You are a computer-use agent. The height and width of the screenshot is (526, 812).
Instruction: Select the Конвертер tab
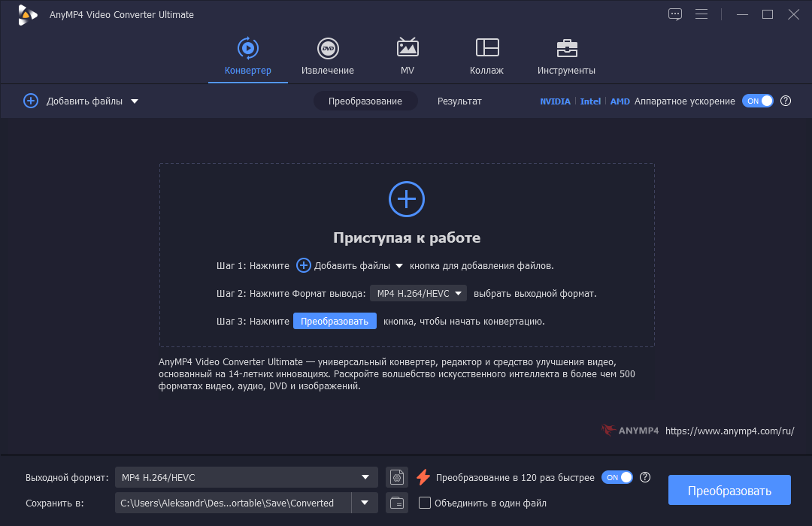(247, 56)
